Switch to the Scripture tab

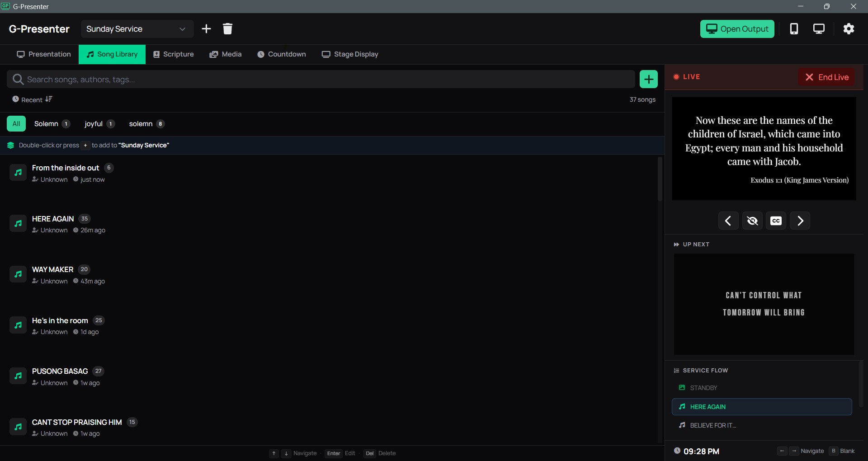pyautogui.click(x=174, y=54)
